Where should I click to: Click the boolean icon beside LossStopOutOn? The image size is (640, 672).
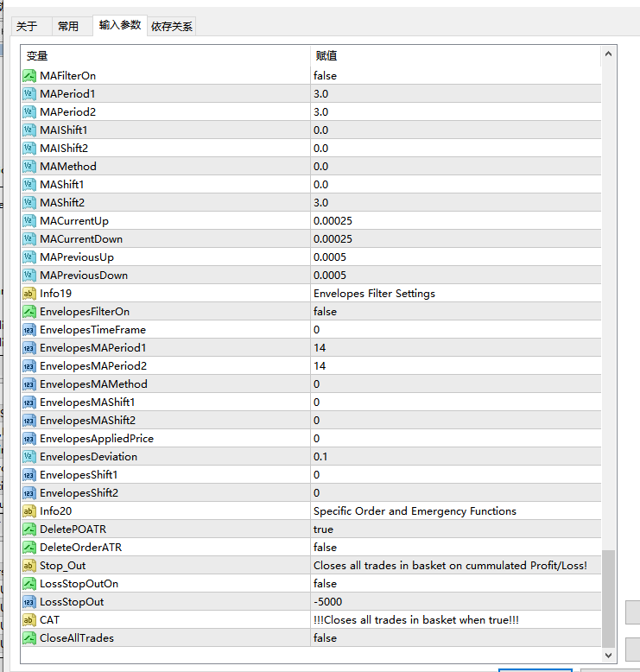[x=29, y=584]
